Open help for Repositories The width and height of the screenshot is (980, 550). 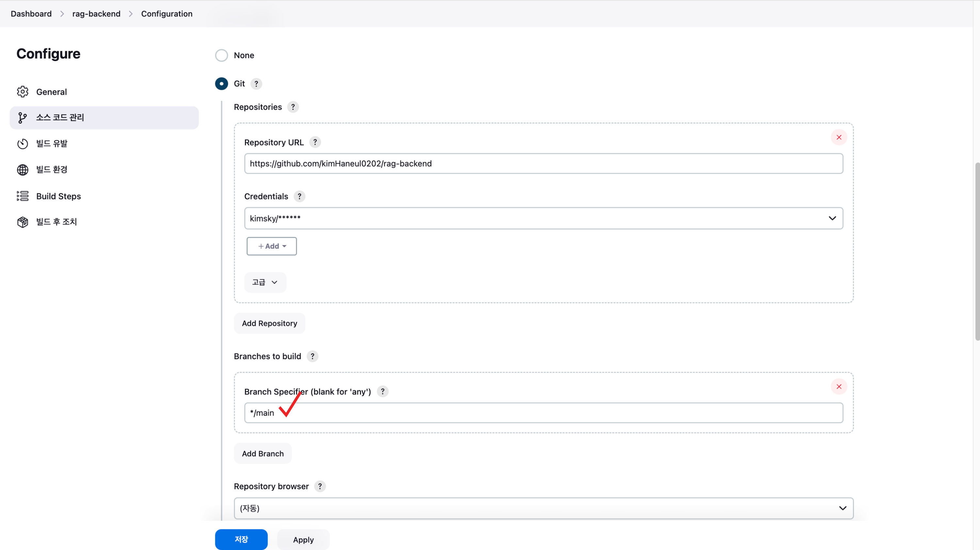coord(293,107)
